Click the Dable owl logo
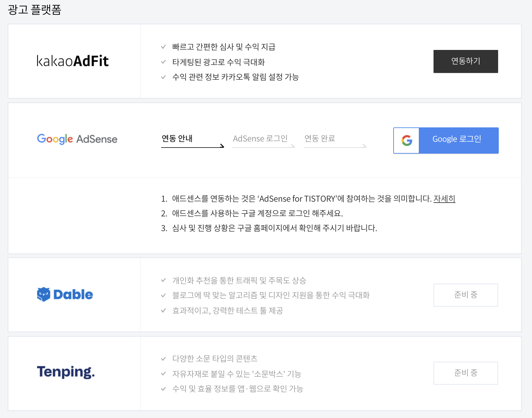This screenshot has width=532, height=418. 65,294
